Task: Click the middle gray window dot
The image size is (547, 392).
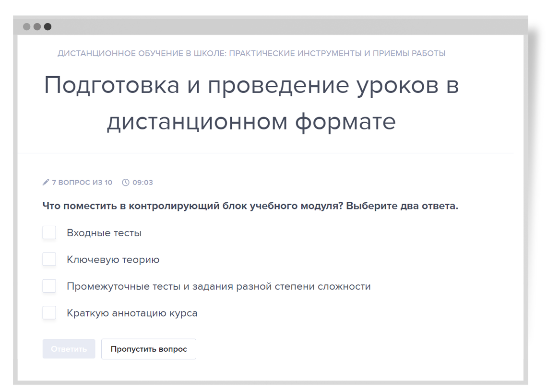Action: 37,27
